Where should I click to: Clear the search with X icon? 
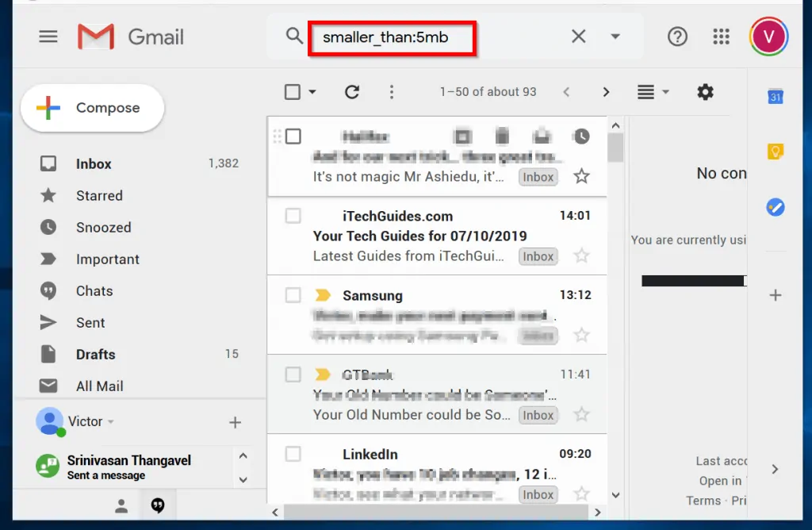click(578, 36)
